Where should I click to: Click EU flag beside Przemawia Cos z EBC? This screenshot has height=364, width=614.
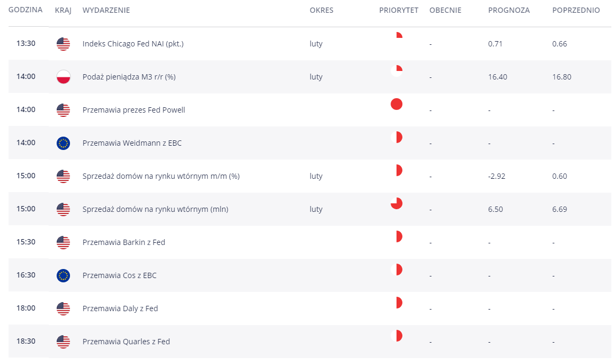click(63, 275)
